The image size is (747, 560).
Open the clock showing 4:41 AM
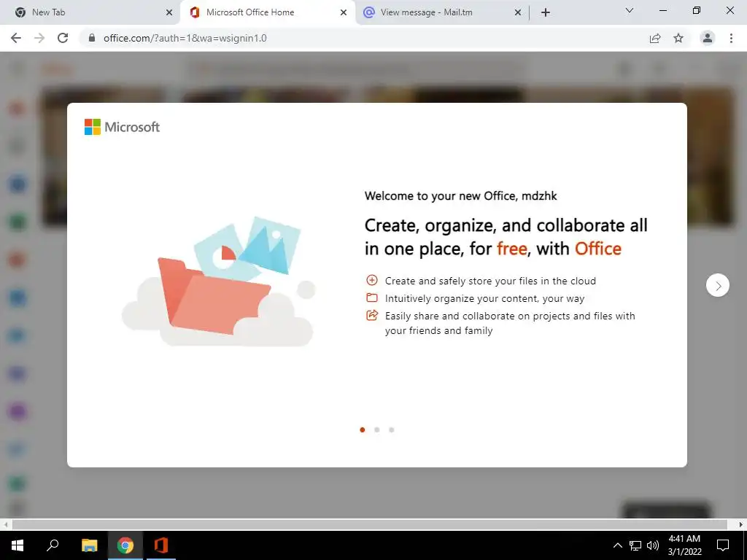tap(684, 545)
